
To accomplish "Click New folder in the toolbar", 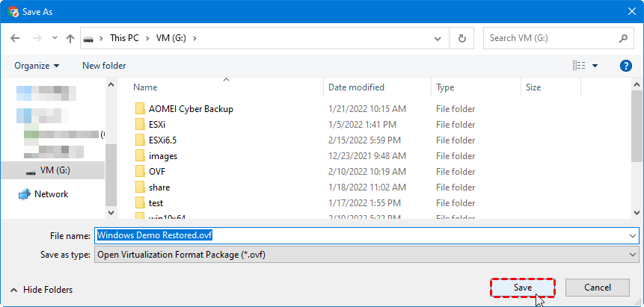I will pos(104,66).
